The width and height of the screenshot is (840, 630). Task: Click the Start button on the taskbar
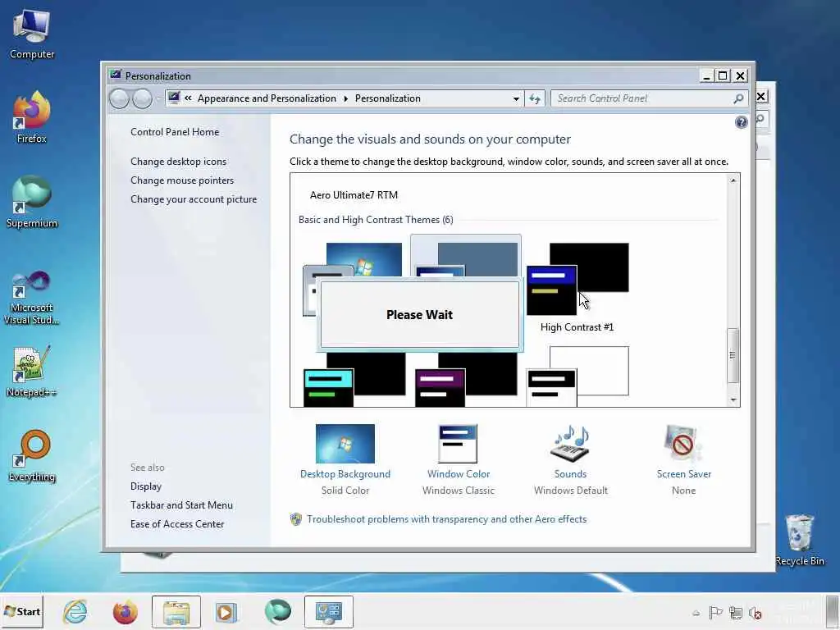tap(22, 612)
